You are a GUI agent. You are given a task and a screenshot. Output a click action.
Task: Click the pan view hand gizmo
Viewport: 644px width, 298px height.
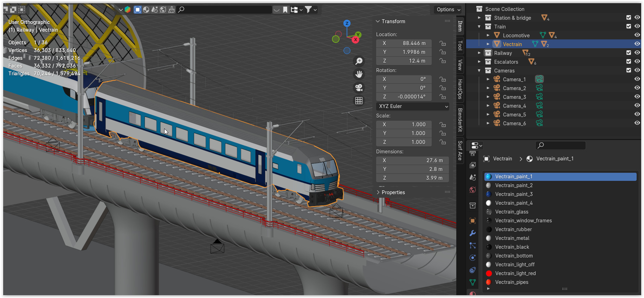point(359,74)
